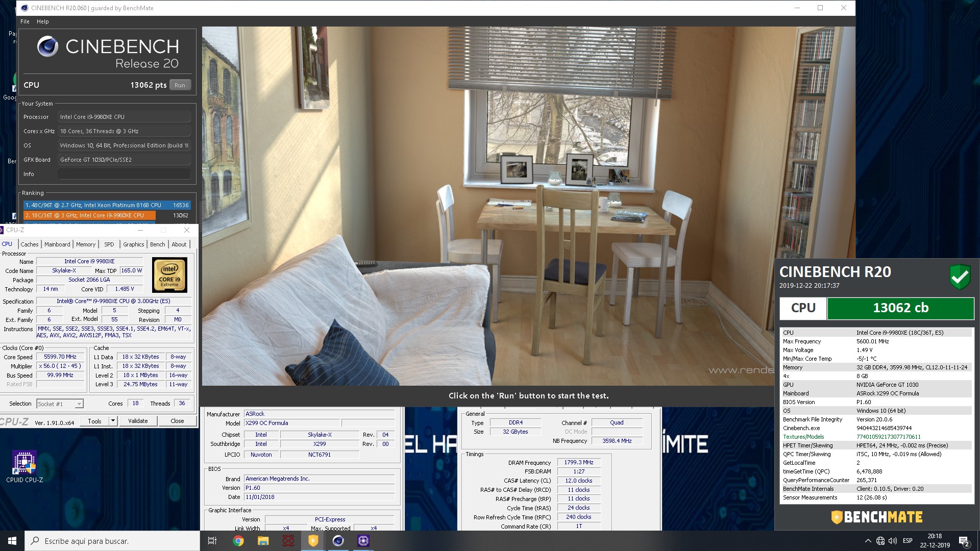Open File Explorer from the taskbar
980x551 pixels.
pyautogui.click(x=263, y=541)
